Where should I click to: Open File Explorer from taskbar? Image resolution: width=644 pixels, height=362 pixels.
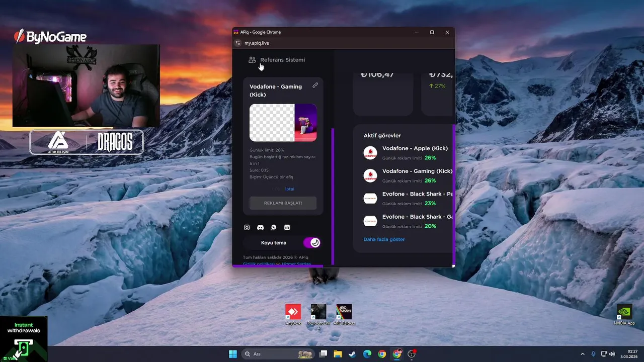tap(338, 354)
